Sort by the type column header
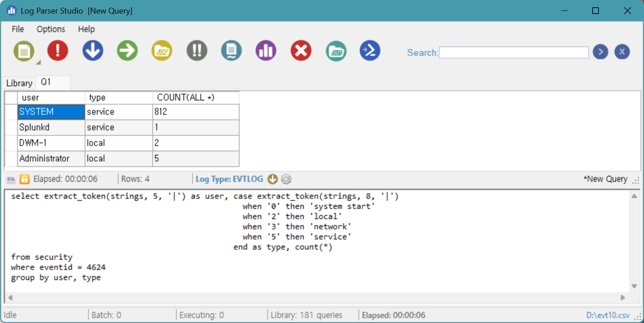The image size is (644, 323). pyautogui.click(x=119, y=97)
